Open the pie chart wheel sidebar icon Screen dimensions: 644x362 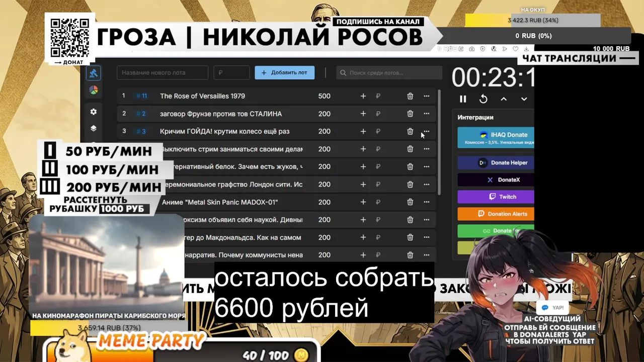(x=94, y=90)
